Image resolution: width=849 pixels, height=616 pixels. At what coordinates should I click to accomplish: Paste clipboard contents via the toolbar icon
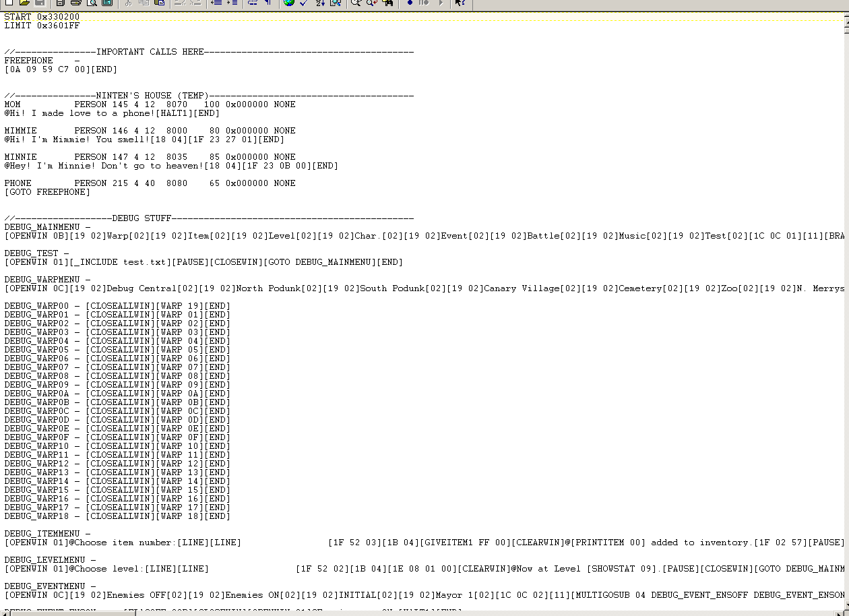tap(160, 3)
